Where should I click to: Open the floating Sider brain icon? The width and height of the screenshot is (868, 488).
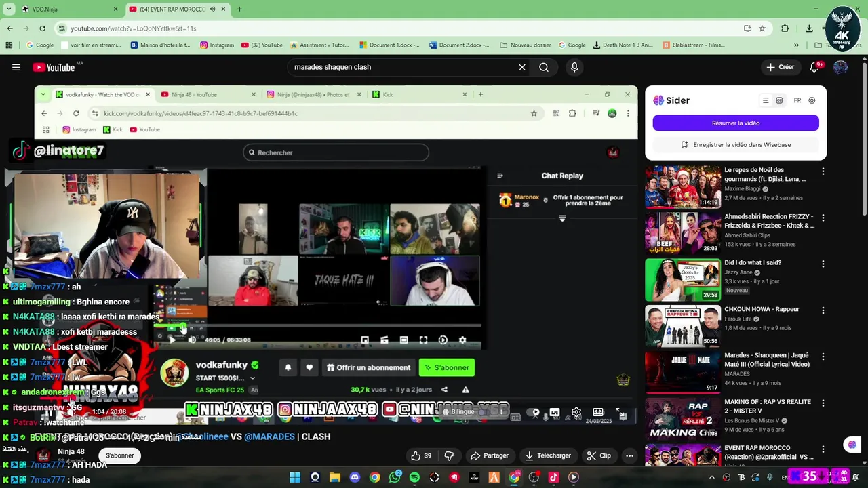click(x=852, y=445)
